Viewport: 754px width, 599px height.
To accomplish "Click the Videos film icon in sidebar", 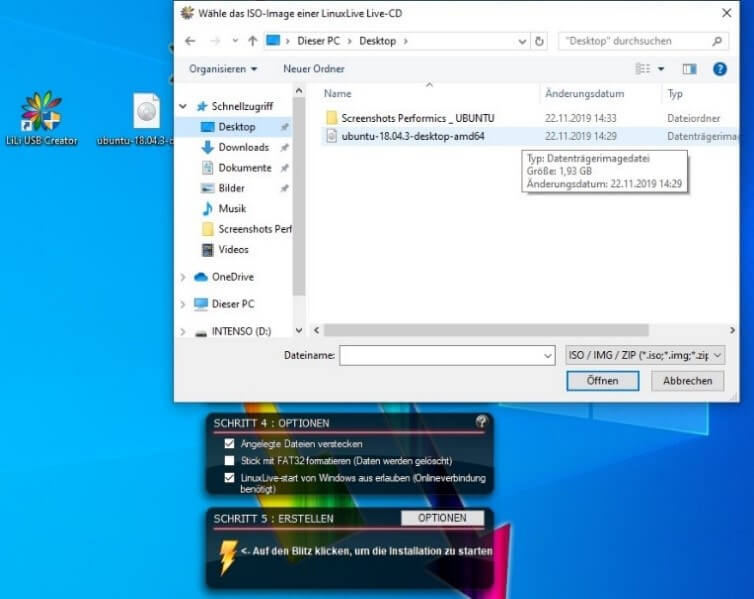I will point(207,250).
